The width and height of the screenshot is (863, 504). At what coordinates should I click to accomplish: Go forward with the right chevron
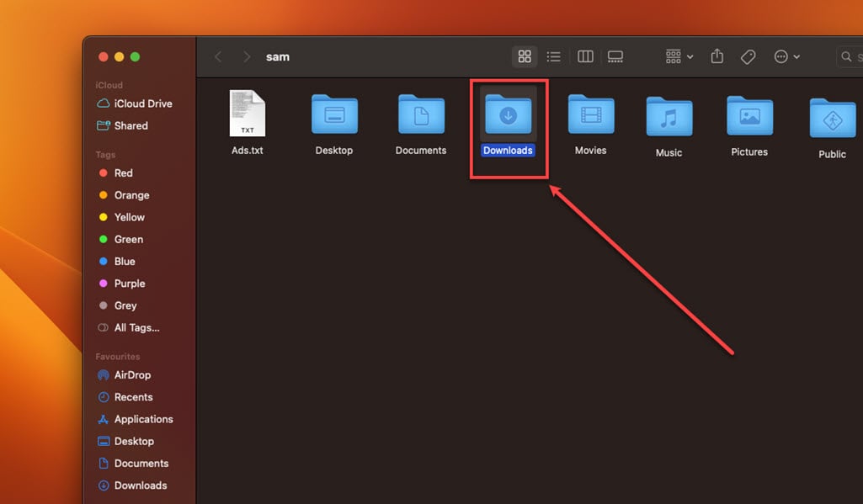247,56
